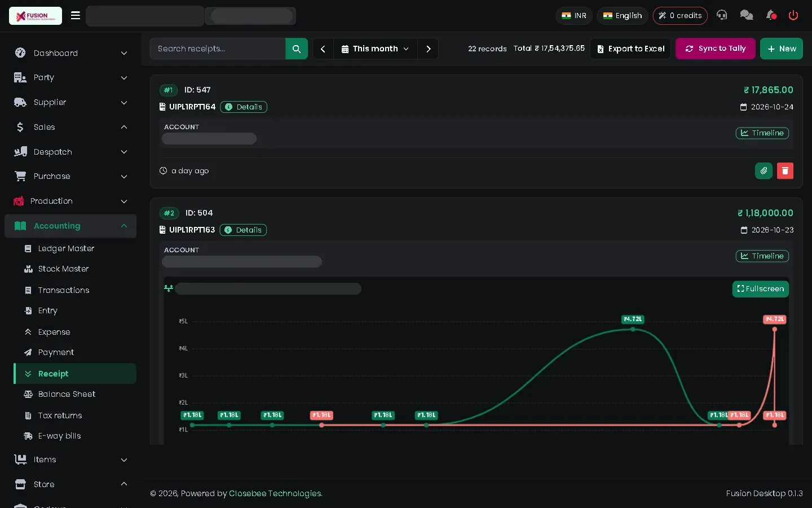Open the This month period dropdown
812x508 pixels.
[x=375, y=49]
